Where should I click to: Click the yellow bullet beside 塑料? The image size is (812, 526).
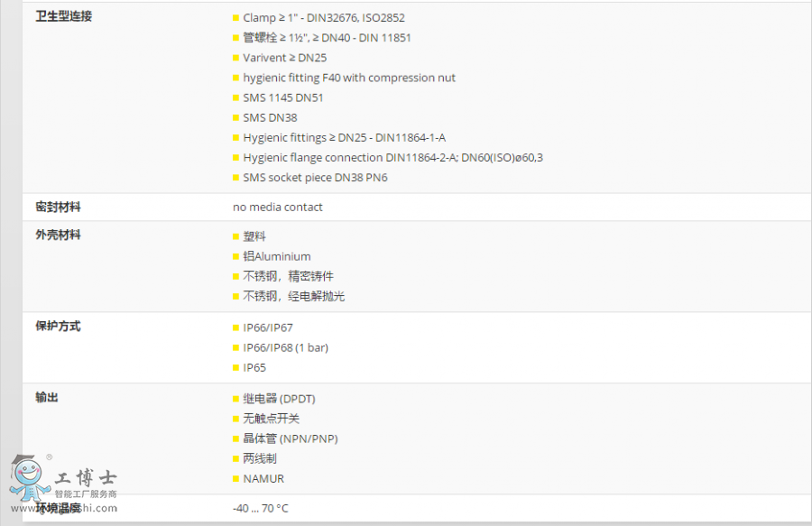[236, 236]
